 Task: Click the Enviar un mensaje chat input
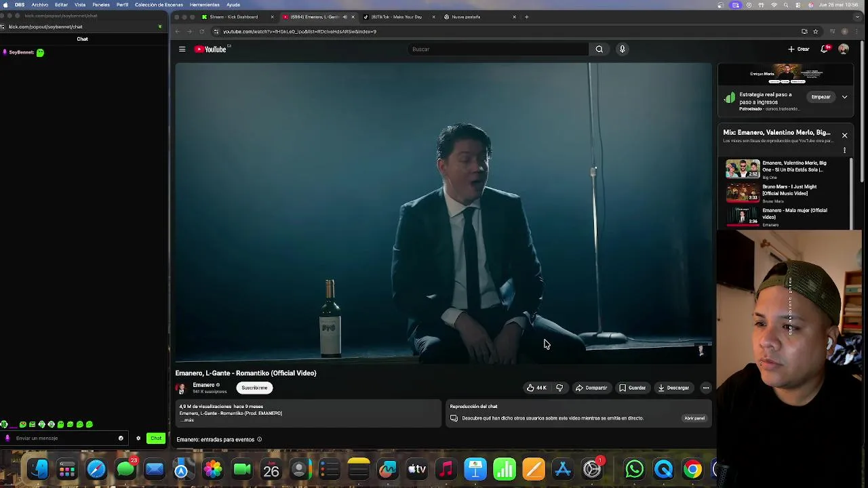tap(64, 438)
